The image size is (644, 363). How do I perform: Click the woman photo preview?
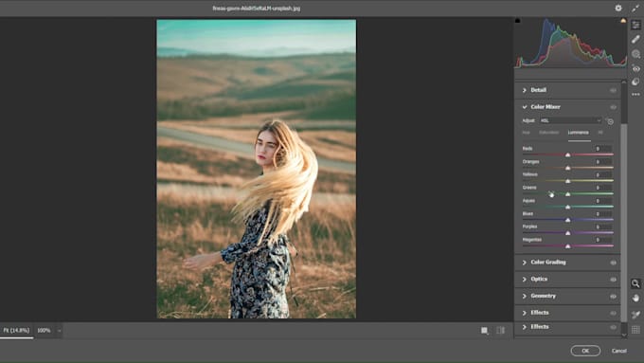(x=257, y=169)
